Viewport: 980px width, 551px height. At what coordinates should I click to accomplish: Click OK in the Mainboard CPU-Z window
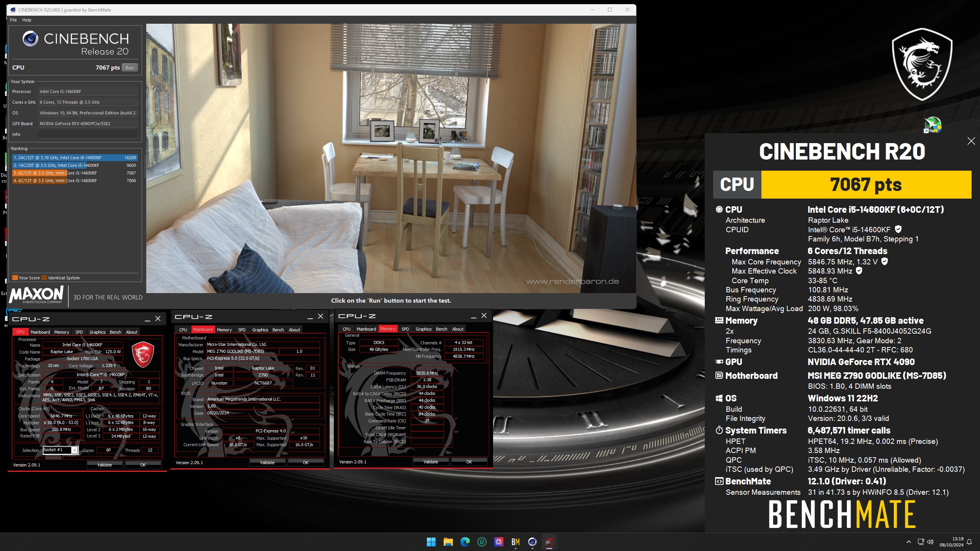click(305, 463)
